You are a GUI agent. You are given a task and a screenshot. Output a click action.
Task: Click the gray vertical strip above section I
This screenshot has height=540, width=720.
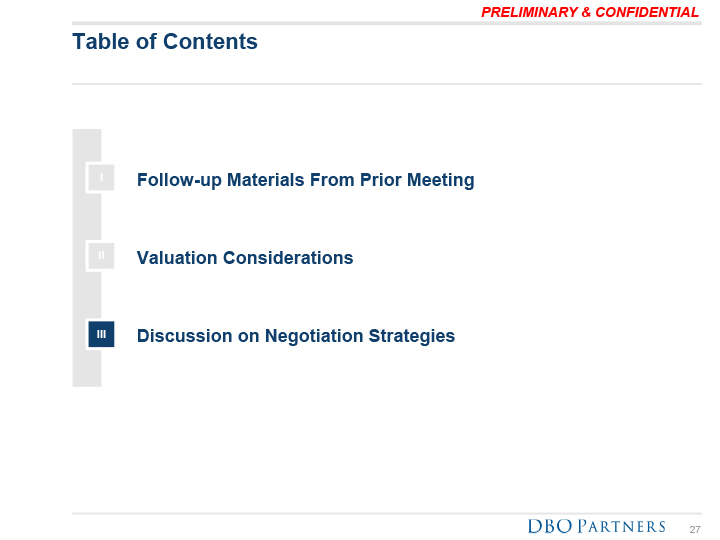pos(86,144)
